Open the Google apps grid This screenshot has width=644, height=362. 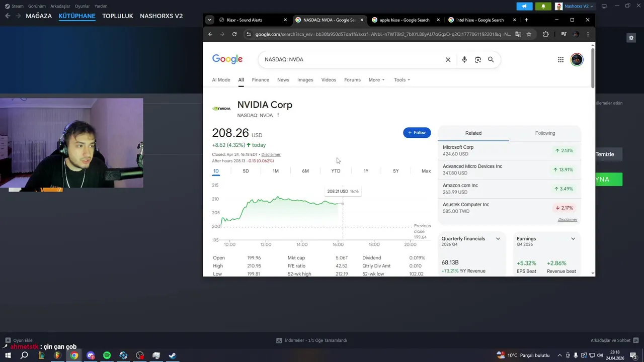(561, 59)
